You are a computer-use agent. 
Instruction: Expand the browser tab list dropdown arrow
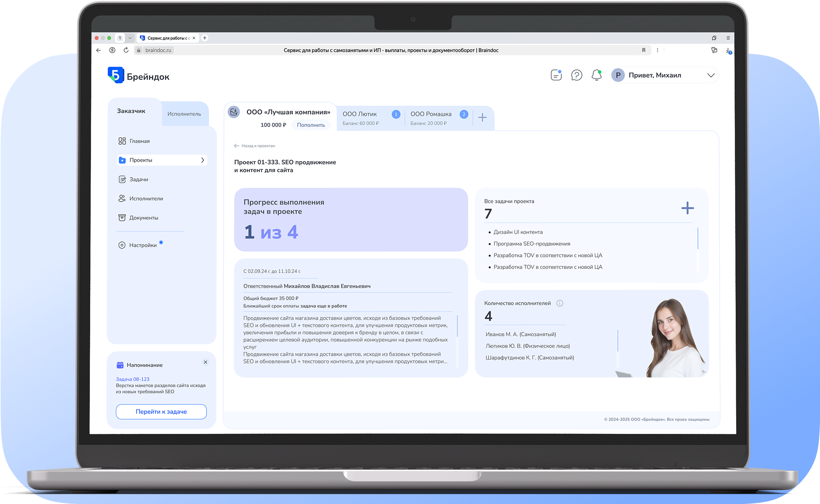click(x=130, y=38)
